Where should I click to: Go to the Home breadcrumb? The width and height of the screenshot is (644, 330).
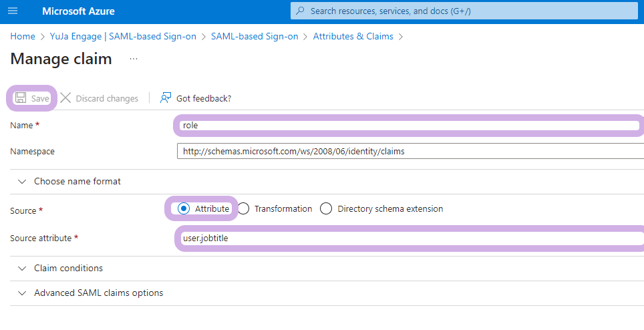[x=22, y=36]
